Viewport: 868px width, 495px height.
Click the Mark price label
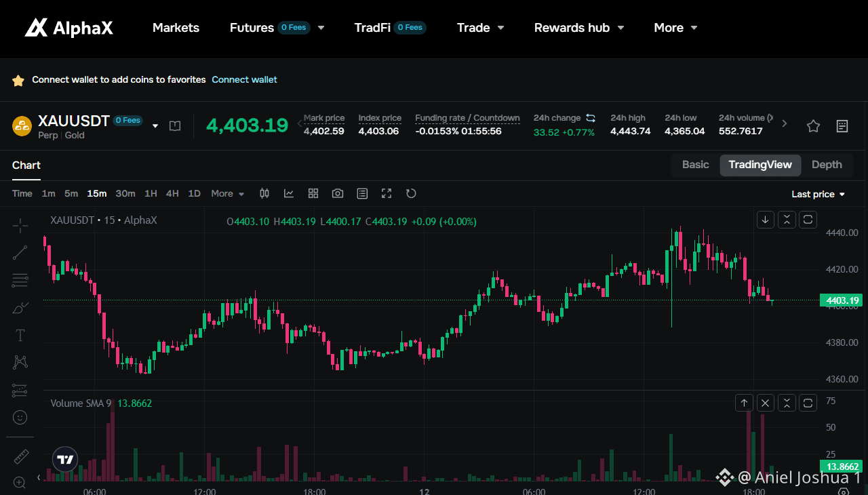point(324,118)
